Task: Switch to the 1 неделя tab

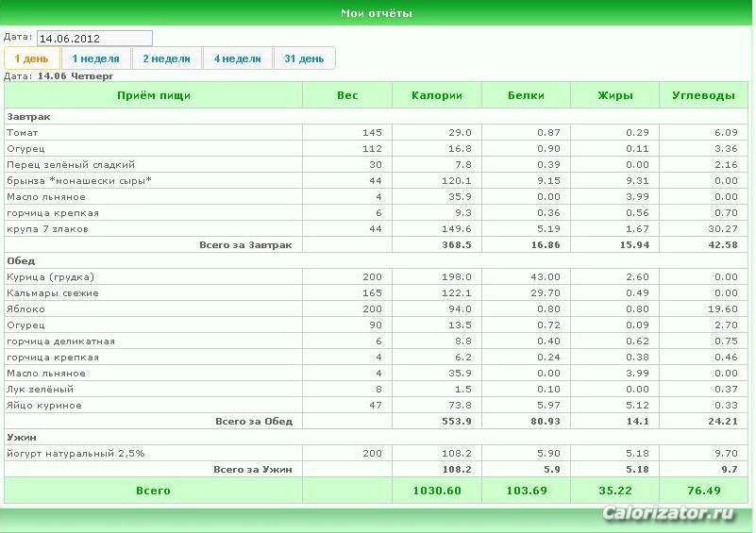Action: 96,58
